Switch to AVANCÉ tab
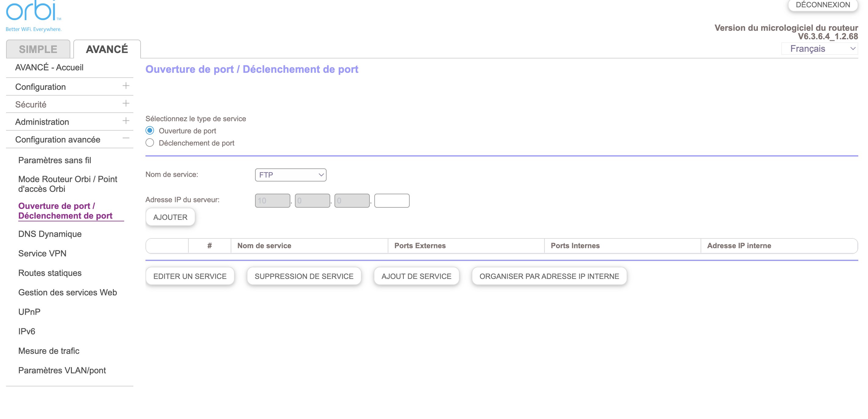 pos(107,49)
